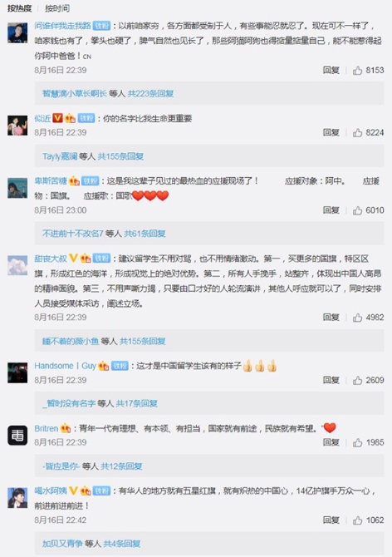Image resolution: width=392 pixels, height=557 pixels.
Task: Expand 共12条回复 under Britren's comment
Action: coord(121,466)
